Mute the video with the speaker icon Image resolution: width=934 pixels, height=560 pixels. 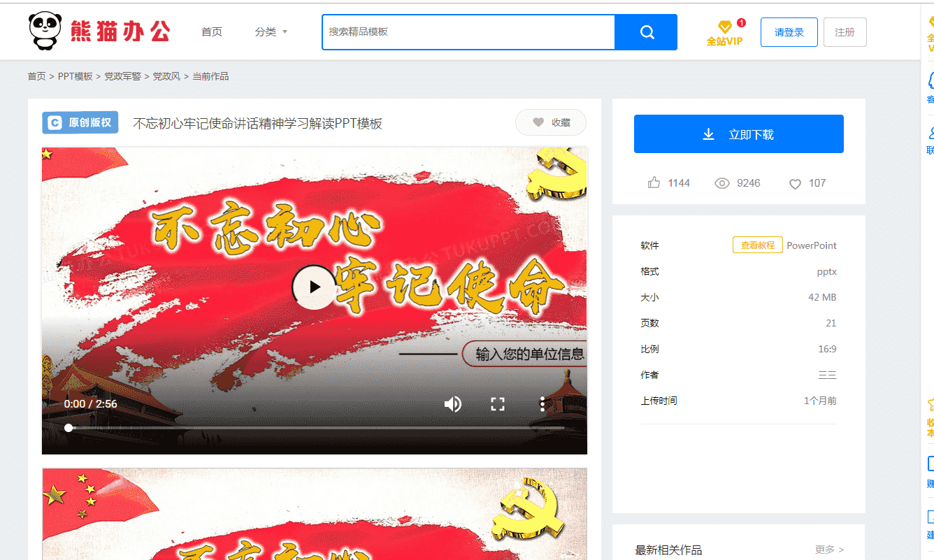pos(453,403)
